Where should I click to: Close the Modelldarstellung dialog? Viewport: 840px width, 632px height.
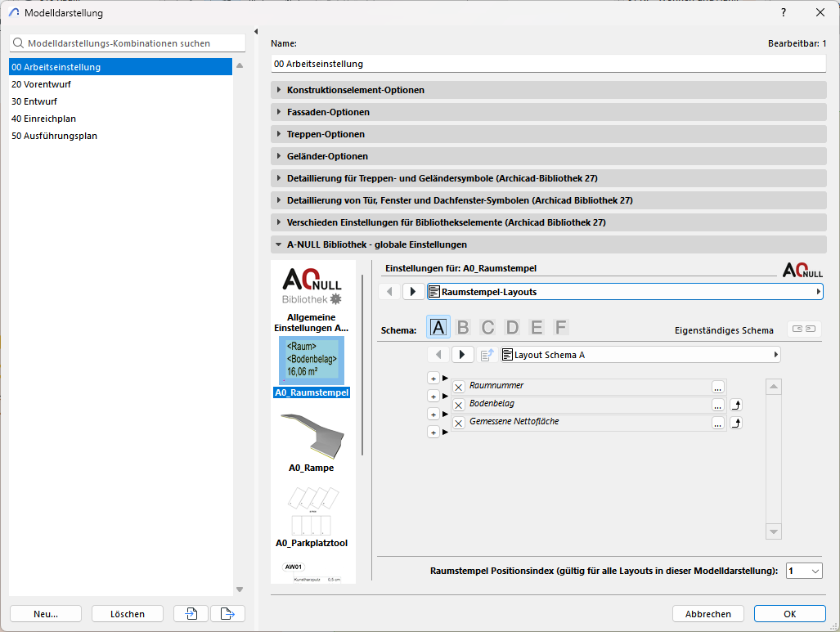(x=820, y=12)
